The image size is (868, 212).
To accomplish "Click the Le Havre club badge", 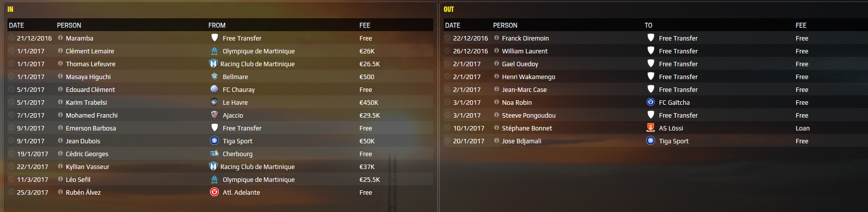I will pyautogui.click(x=214, y=102).
